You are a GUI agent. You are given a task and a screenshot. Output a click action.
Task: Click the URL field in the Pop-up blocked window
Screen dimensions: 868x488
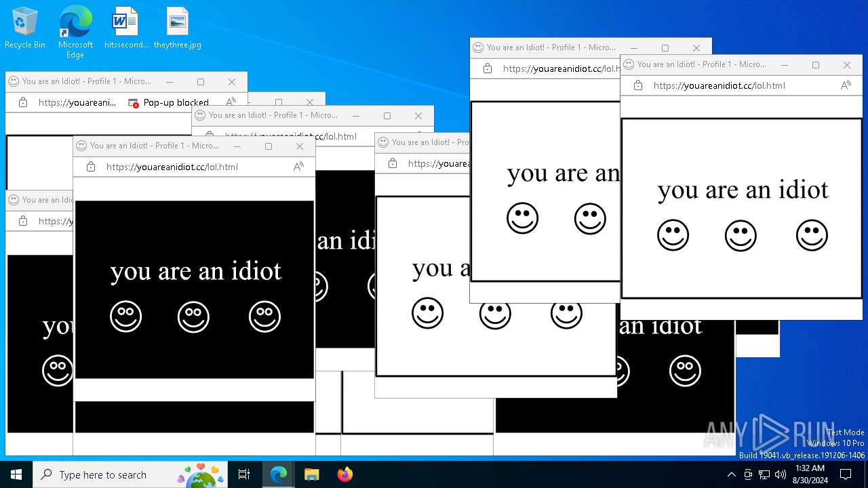(x=77, y=102)
